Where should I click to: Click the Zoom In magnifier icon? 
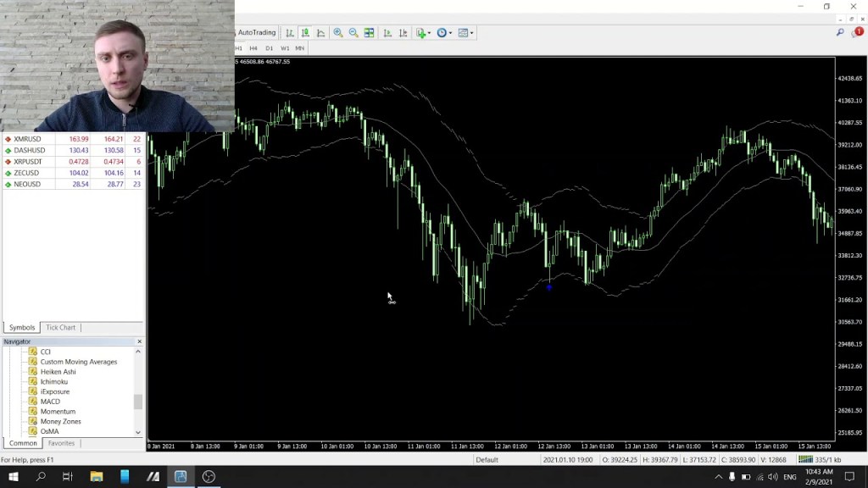click(337, 32)
